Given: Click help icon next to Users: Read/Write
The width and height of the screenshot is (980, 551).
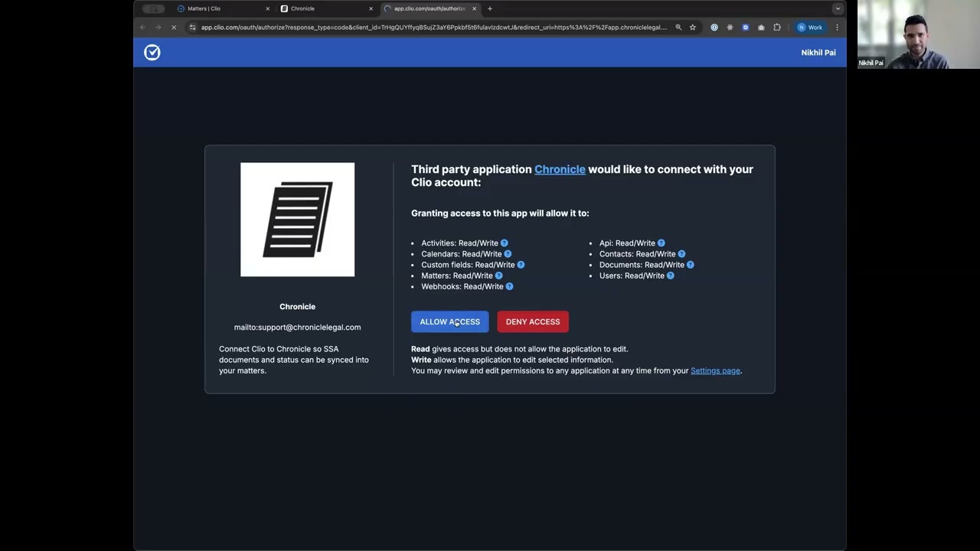Looking at the screenshot, I should [670, 275].
